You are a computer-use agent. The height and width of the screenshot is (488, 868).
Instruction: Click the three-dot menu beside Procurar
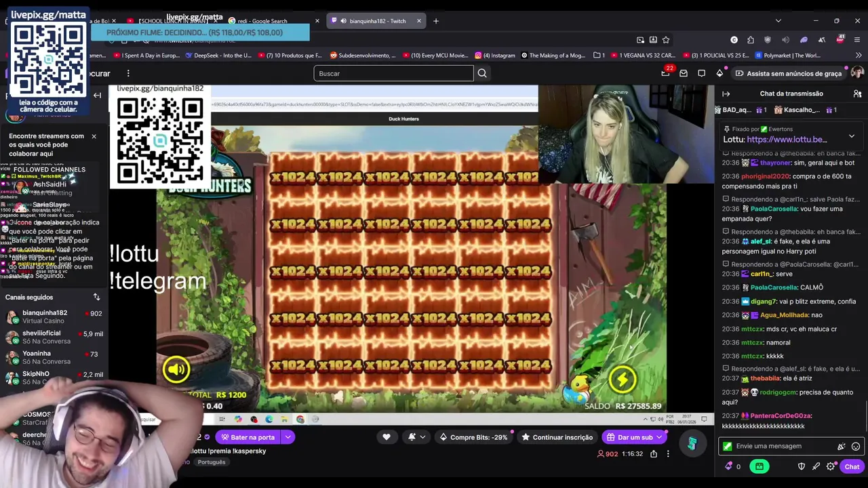coord(128,73)
